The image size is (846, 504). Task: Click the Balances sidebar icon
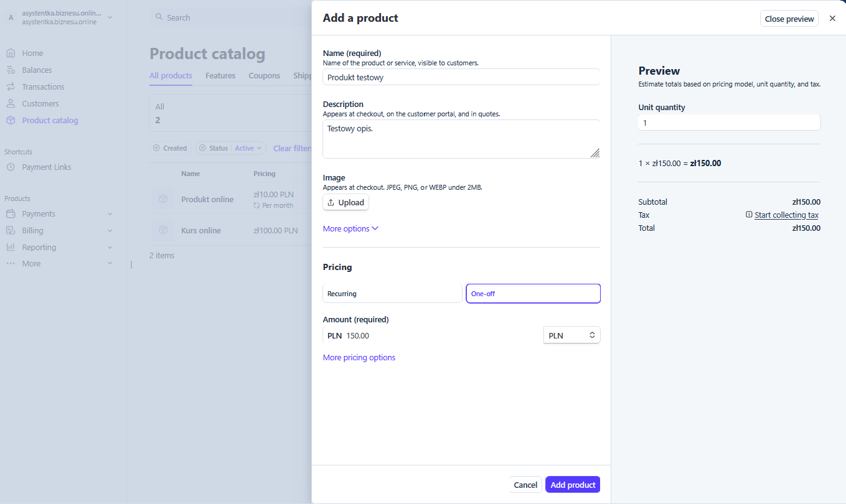point(11,70)
